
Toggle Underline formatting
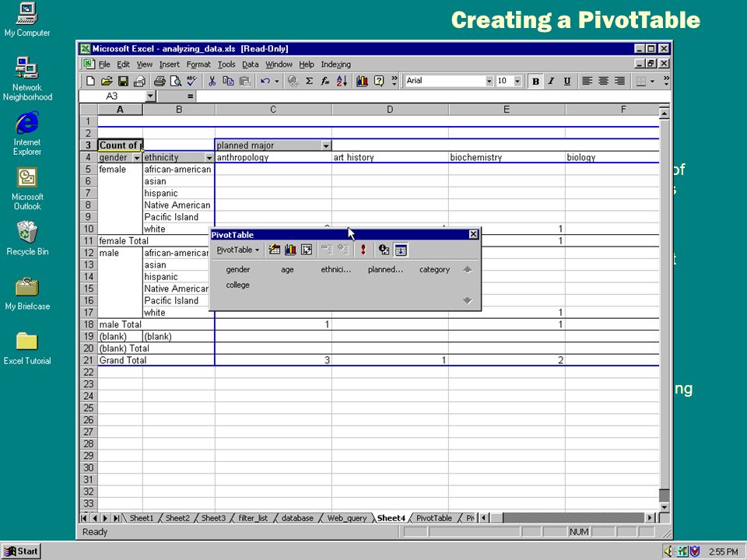(x=567, y=82)
